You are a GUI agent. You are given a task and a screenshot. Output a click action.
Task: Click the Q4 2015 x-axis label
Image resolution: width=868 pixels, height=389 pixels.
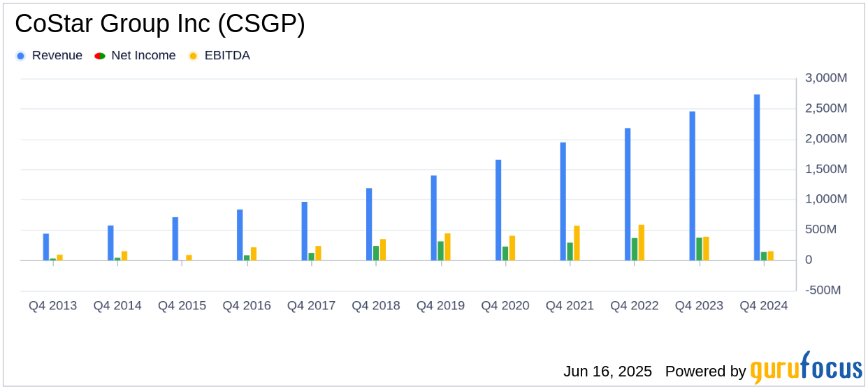(182, 306)
